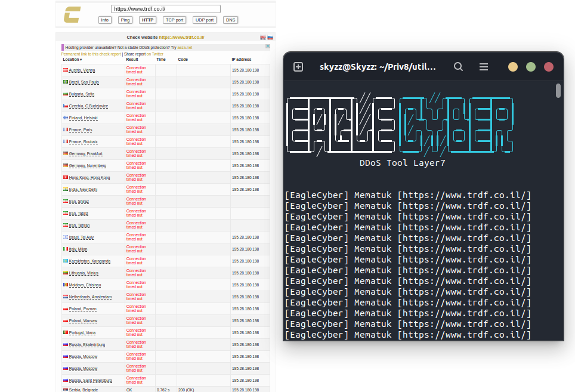575x392 pixels.
Task: Click the Russia, Ekaterinburg location
Action: 87,345
